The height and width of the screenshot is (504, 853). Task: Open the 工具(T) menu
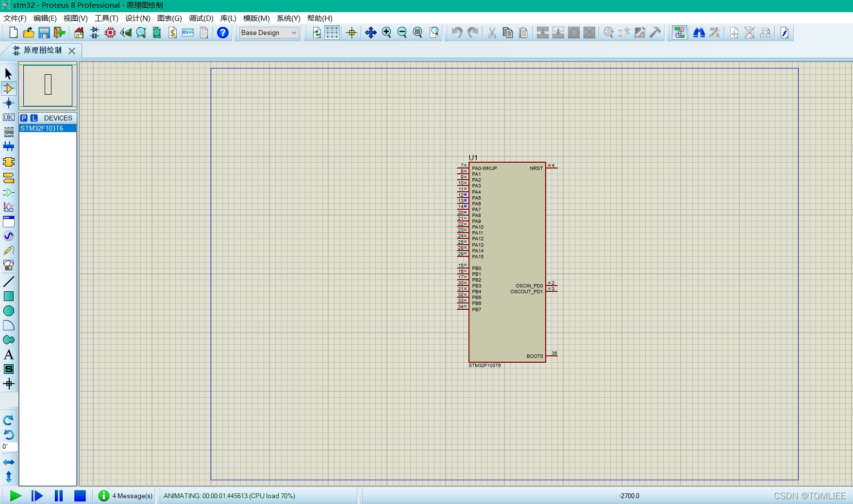(x=106, y=18)
